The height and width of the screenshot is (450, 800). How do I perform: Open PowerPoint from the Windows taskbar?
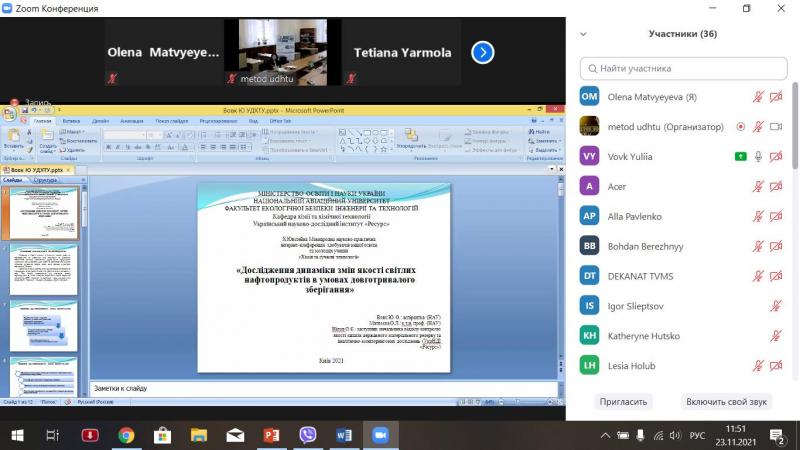pyautogui.click(x=271, y=435)
